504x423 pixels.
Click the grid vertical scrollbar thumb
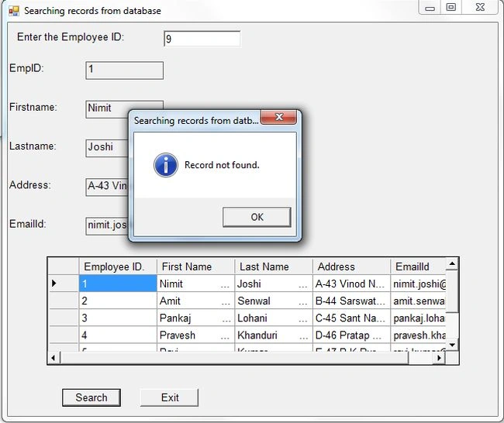pos(452,291)
